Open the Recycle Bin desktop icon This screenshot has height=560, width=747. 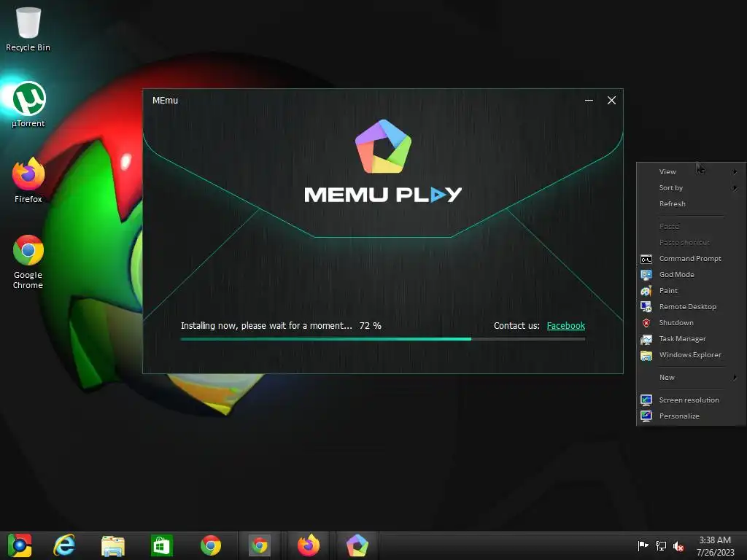28,28
